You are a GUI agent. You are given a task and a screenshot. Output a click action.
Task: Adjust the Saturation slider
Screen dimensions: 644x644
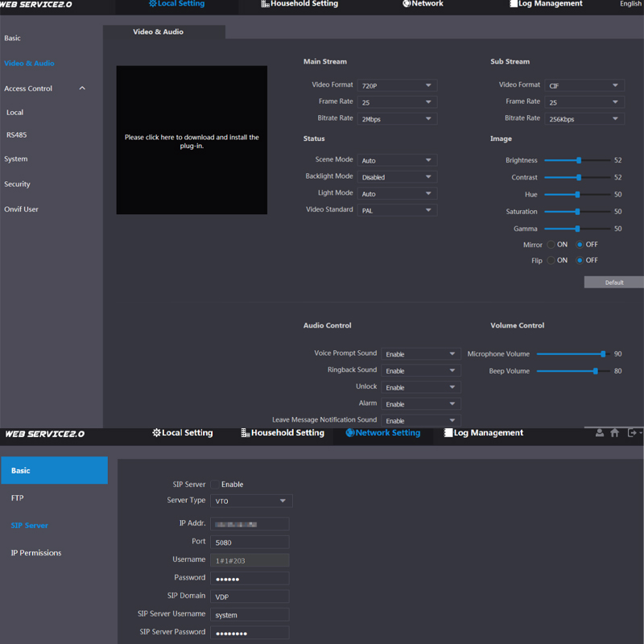577,212
